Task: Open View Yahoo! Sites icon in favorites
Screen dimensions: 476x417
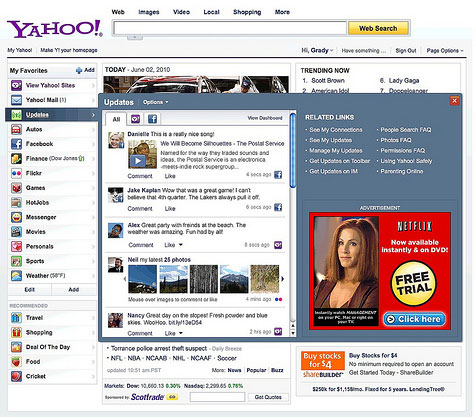Action: pyautogui.click(x=16, y=85)
